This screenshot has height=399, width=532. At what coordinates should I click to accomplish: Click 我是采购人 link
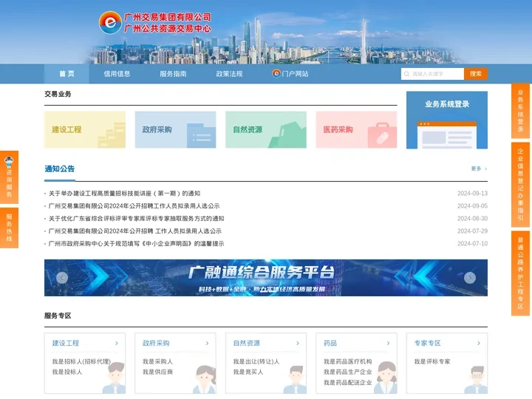[158, 361]
